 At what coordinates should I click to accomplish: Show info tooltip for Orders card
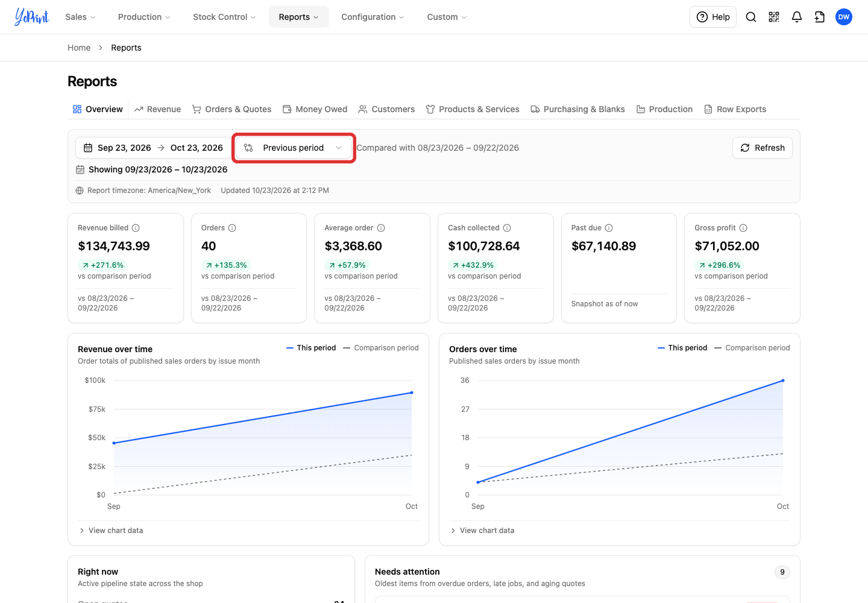232,228
